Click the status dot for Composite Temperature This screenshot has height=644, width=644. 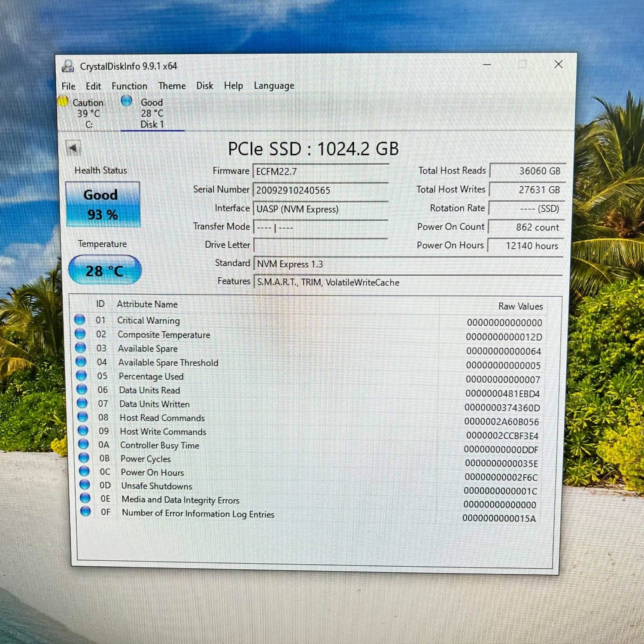[80, 334]
